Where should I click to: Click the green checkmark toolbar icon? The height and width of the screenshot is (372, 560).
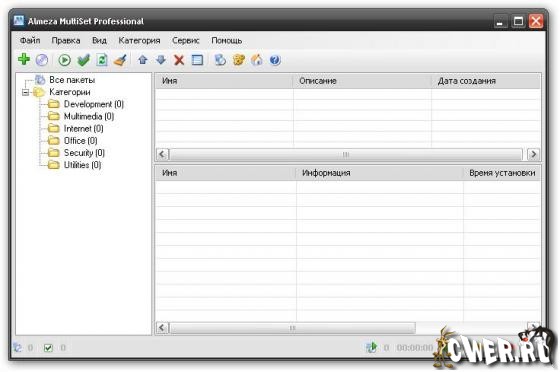coord(83,60)
